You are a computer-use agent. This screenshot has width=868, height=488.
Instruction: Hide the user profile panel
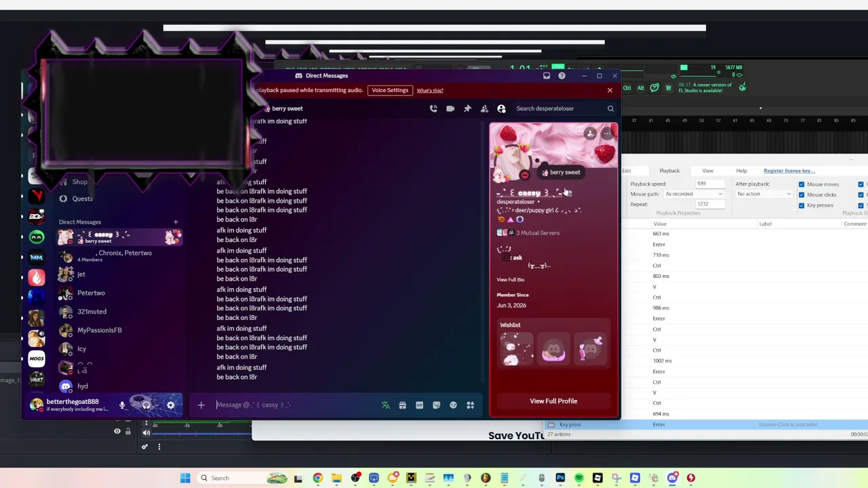coord(501,108)
